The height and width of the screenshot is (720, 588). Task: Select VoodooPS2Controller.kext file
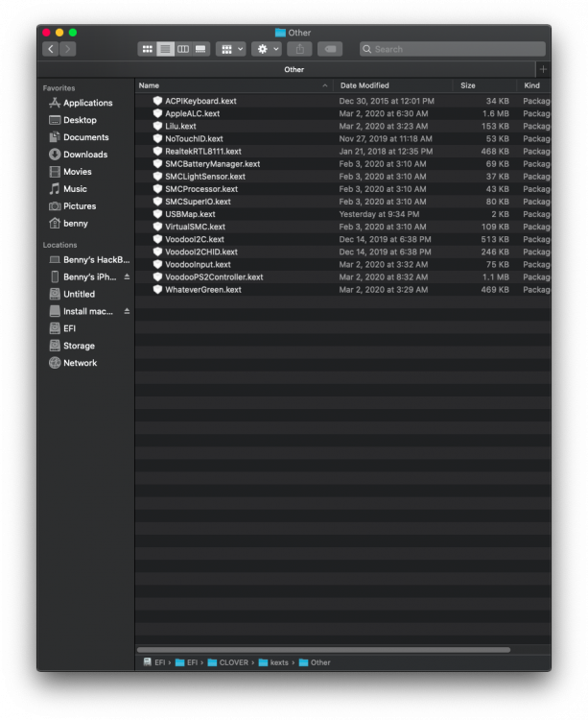[x=342, y=277]
